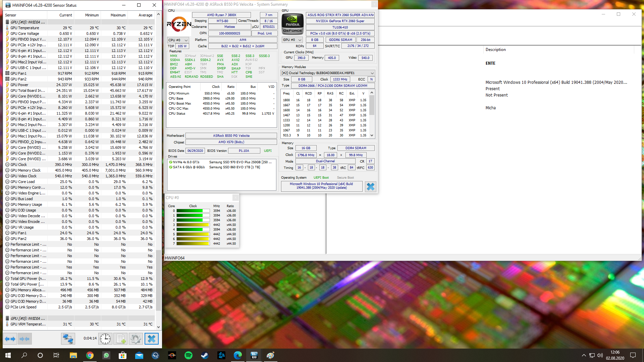
Task: Select the GPU Power sensor row
Action: click(79, 85)
